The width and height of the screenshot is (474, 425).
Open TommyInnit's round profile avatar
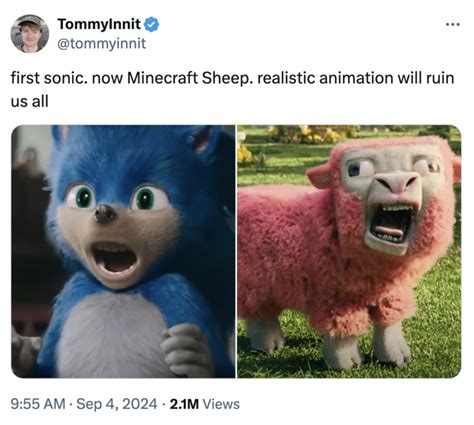(30, 34)
